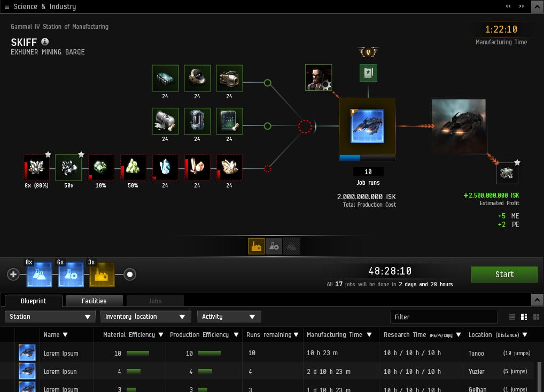Viewport: 544px width, 392px height.
Task: Select the white tank component material icon
Action: click(165, 121)
